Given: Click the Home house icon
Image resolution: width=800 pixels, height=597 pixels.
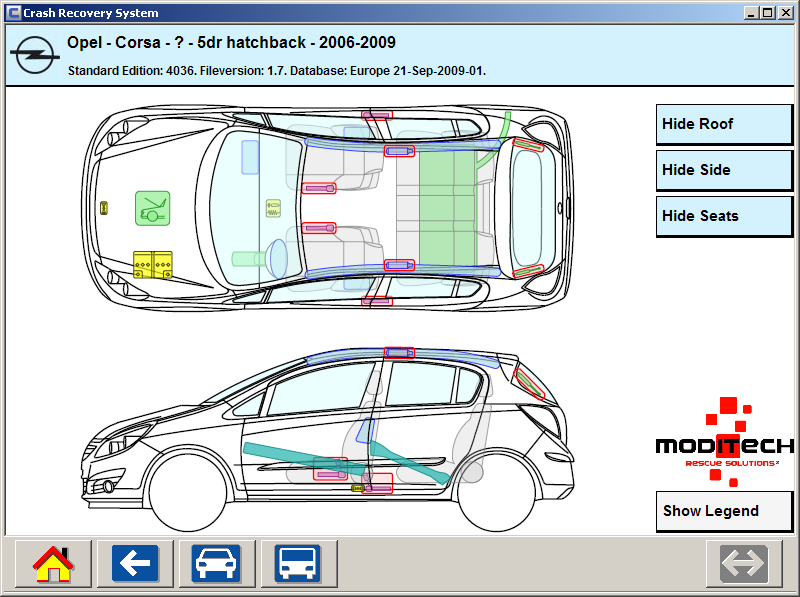Looking at the screenshot, I should click(53, 563).
